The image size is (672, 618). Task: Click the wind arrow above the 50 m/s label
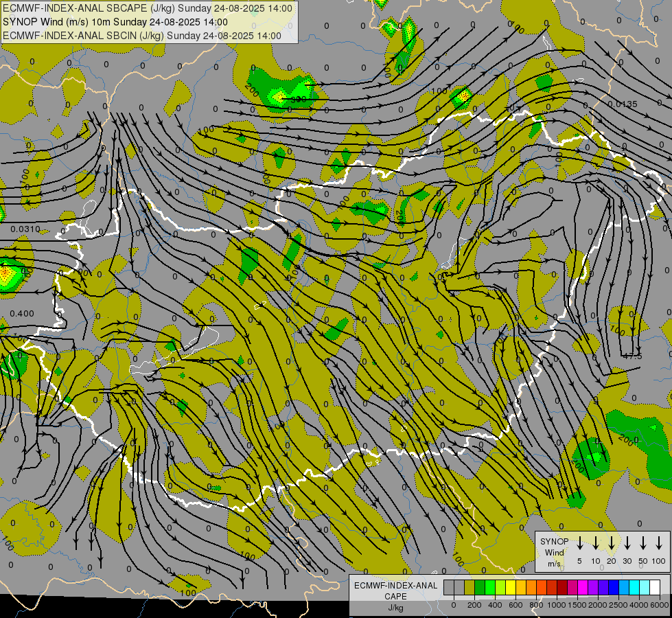[643, 543]
